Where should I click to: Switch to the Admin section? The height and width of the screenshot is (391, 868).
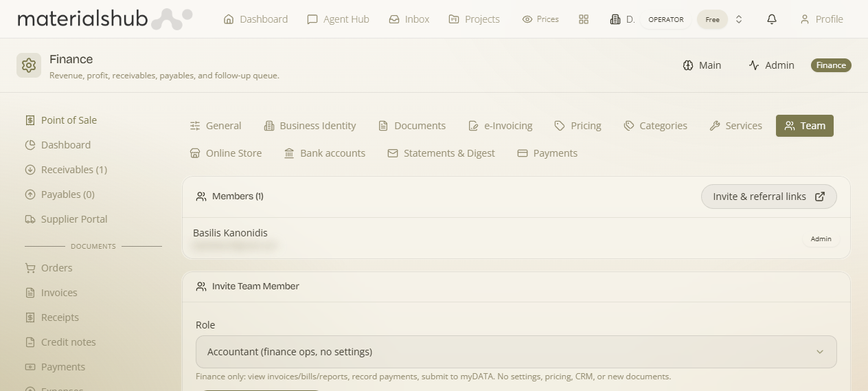click(x=771, y=65)
